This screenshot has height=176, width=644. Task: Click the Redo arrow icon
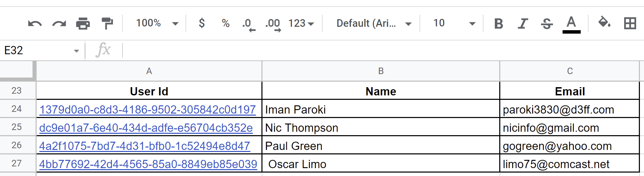click(59, 24)
